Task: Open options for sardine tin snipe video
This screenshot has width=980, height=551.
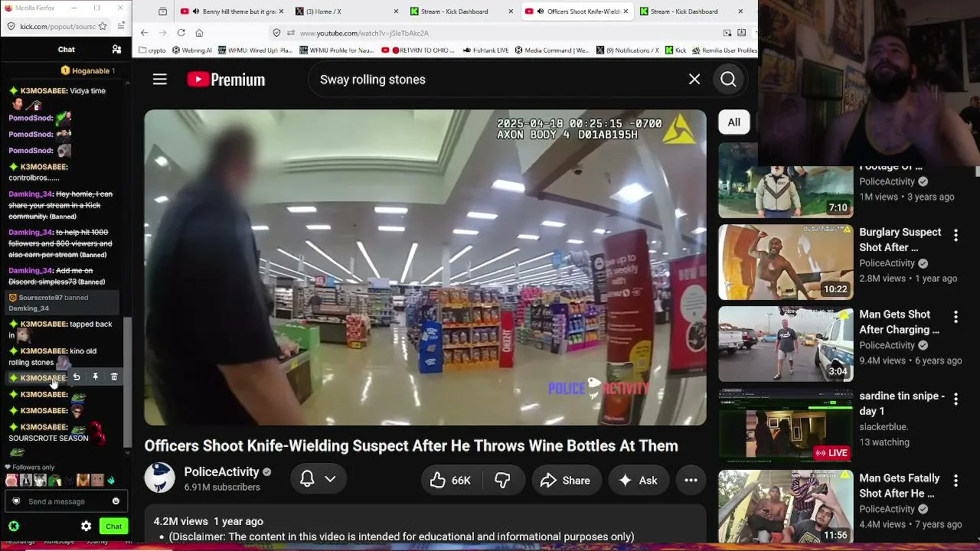Action: [955, 399]
